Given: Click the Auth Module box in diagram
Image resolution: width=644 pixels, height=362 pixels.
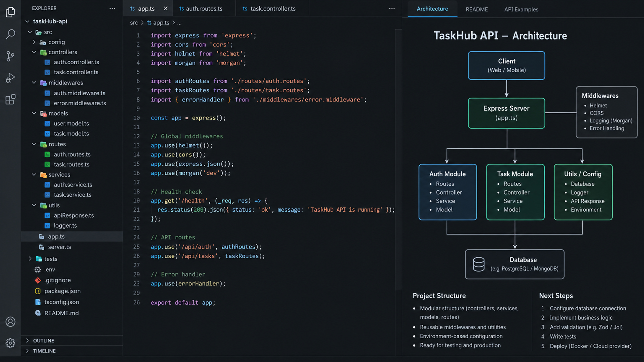Looking at the screenshot, I should click(448, 192).
